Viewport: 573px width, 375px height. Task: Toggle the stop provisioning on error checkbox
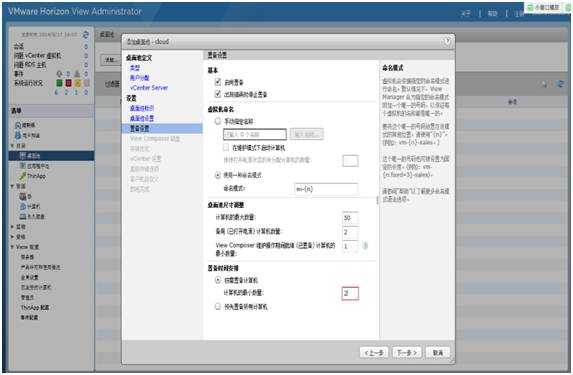(x=218, y=94)
